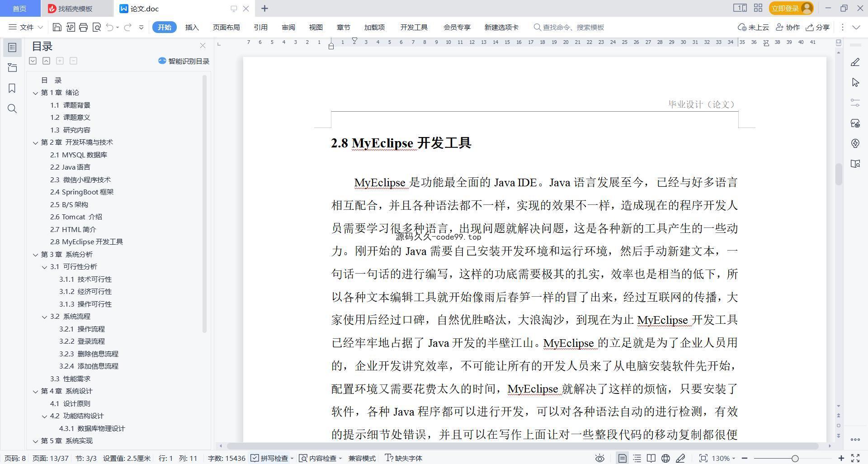This screenshot has height=464, width=868.
Task: Collapse 3.2 系统流程 node
Action: coord(44,317)
